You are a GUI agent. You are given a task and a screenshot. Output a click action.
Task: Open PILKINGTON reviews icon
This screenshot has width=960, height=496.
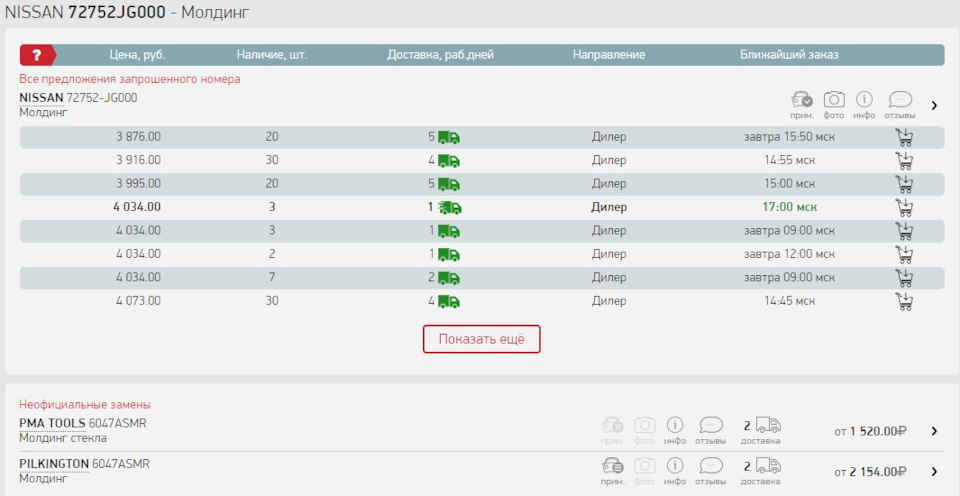tap(711, 466)
